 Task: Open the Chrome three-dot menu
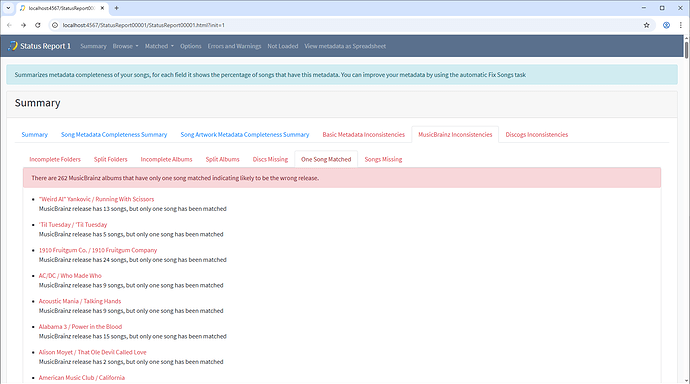click(x=680, y=25)
